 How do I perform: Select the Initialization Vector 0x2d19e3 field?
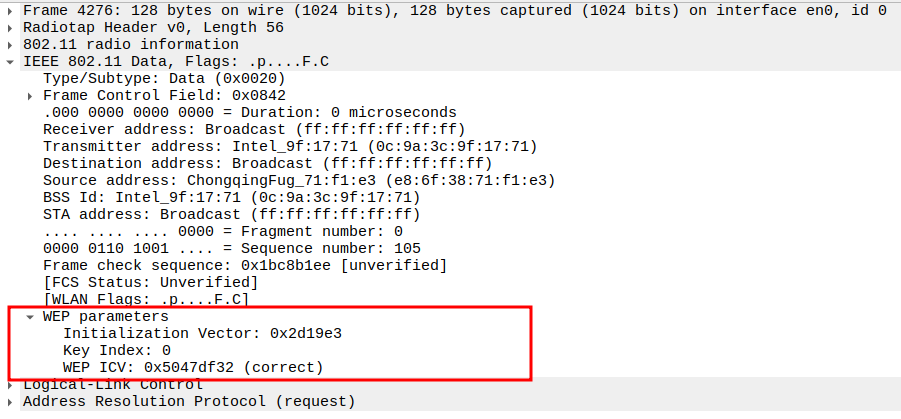point(210,333)
